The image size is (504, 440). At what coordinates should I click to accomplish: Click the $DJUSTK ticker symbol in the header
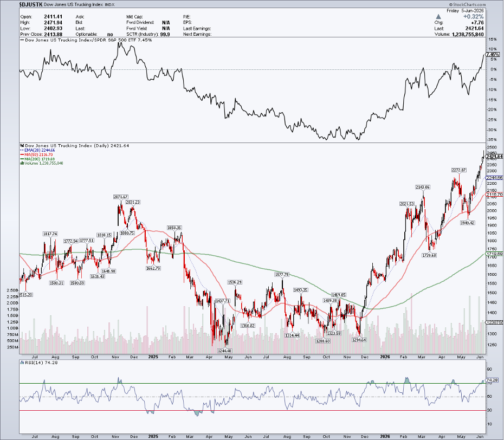[30, 4]
